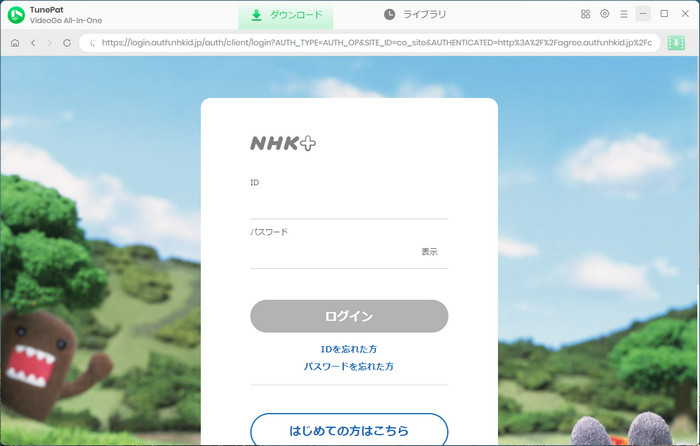Switch to the Library tab

(x=415, y=15)
